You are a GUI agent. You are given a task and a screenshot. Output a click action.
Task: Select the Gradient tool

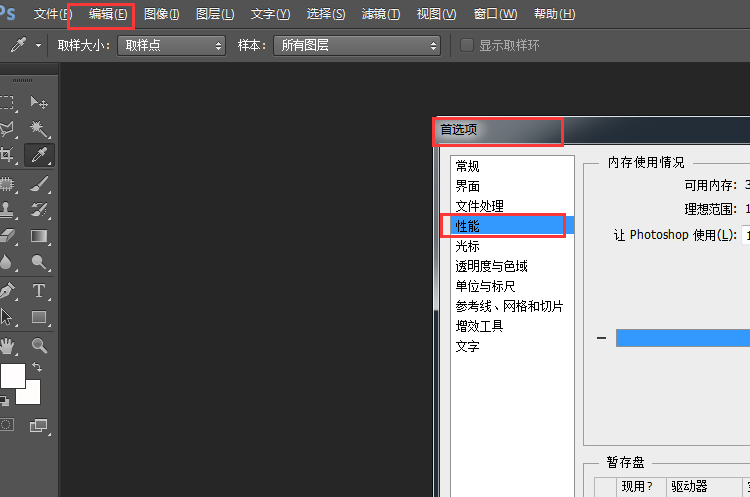point(39,236)
